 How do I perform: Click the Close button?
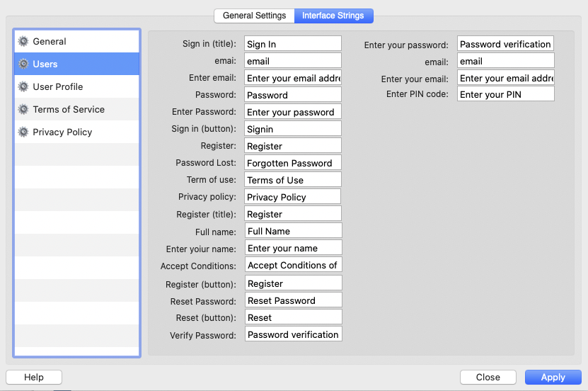pos(488,378)
